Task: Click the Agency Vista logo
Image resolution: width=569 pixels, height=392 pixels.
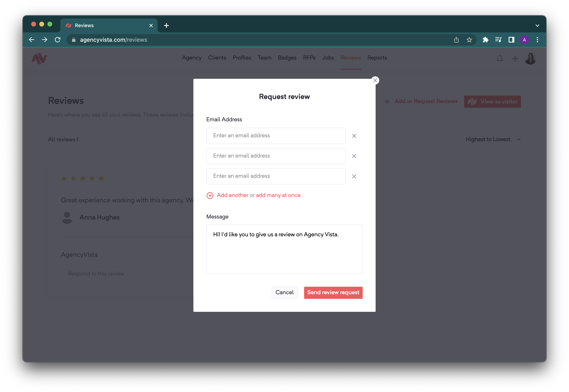Action: pyautogui.click(x=39, y=59)
